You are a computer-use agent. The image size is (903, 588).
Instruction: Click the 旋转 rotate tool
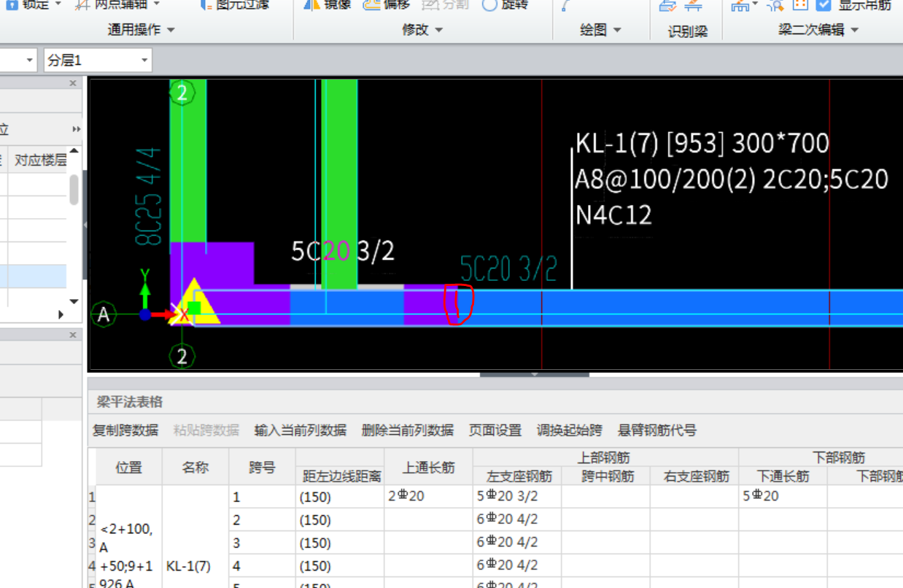505,4
